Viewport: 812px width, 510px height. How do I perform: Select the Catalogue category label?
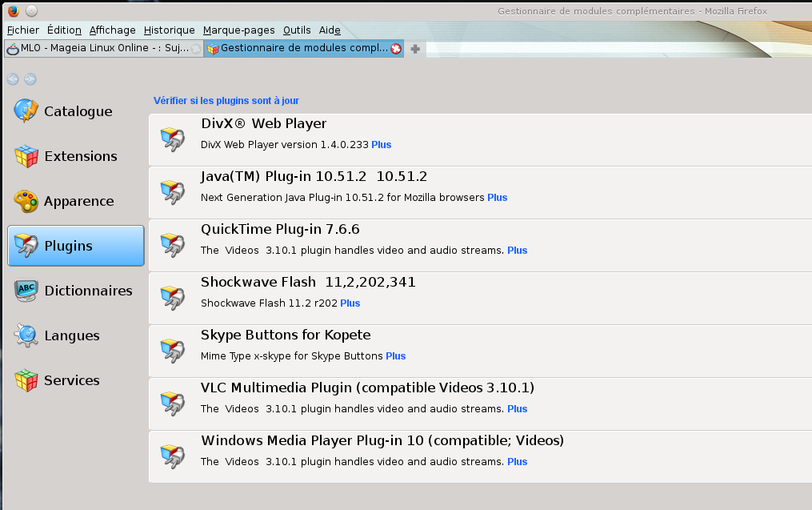point(78,111)
